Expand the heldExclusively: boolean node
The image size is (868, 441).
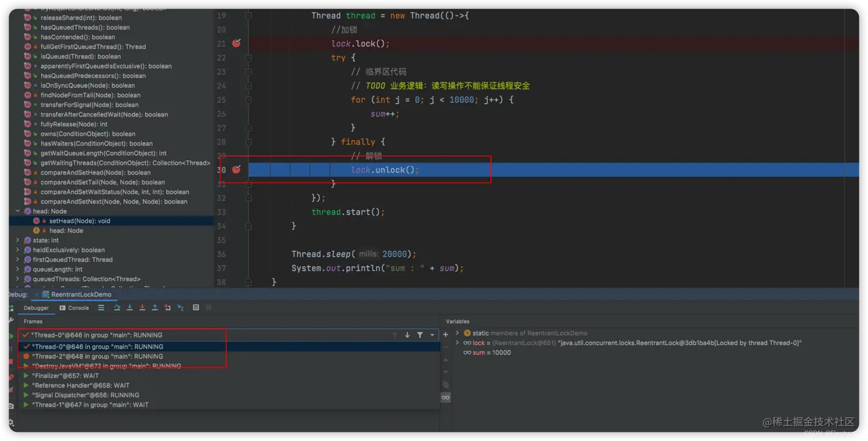(18, 250)
